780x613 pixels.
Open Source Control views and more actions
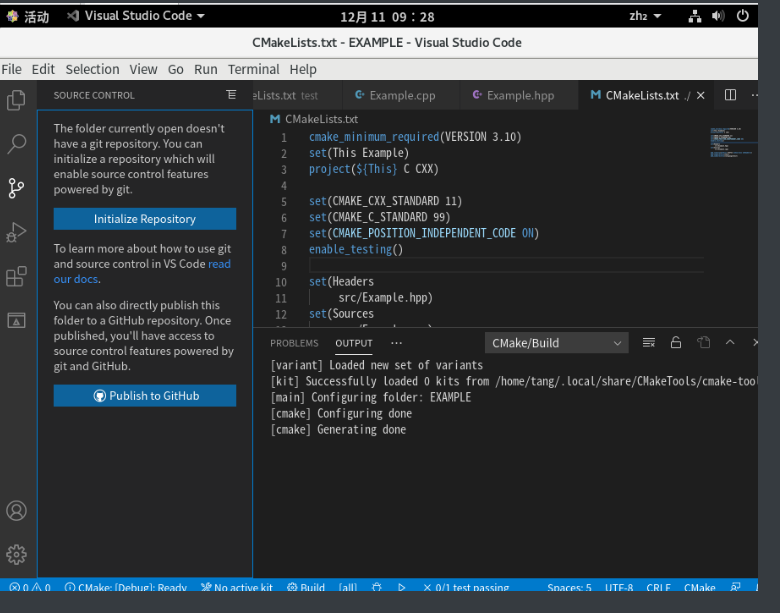point(231,95)
